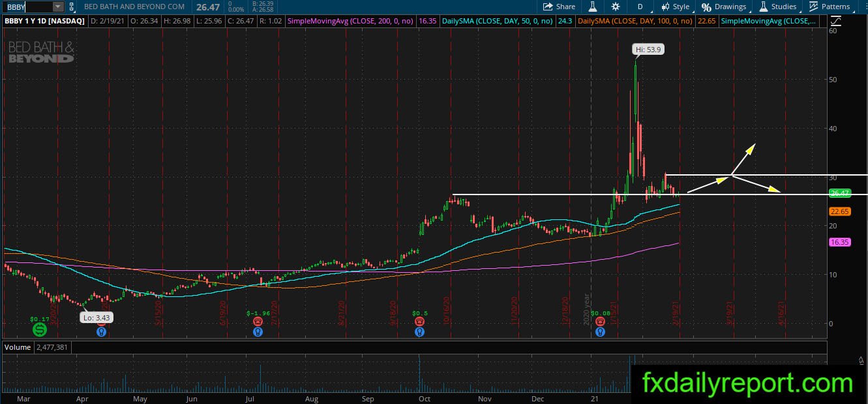The image size is (868, 404).
Task: Click the BED BATH AND BEYOND COM name
Action: 134,7
